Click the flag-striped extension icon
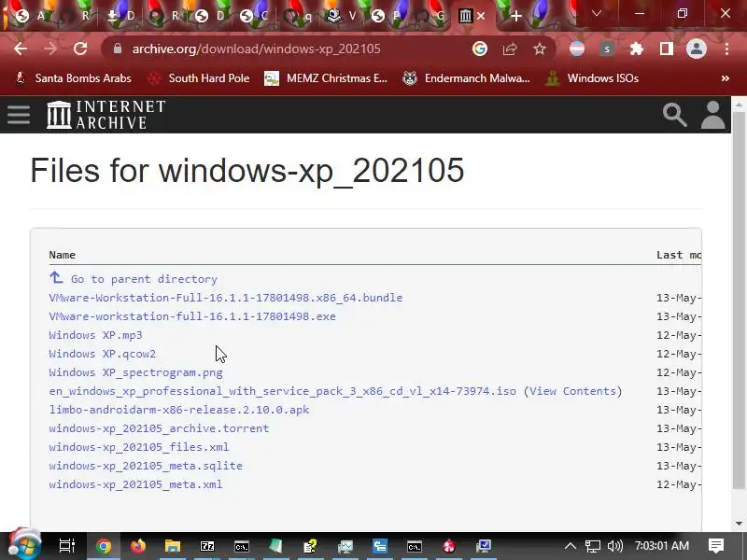747x560 pixels. (577, 49)
